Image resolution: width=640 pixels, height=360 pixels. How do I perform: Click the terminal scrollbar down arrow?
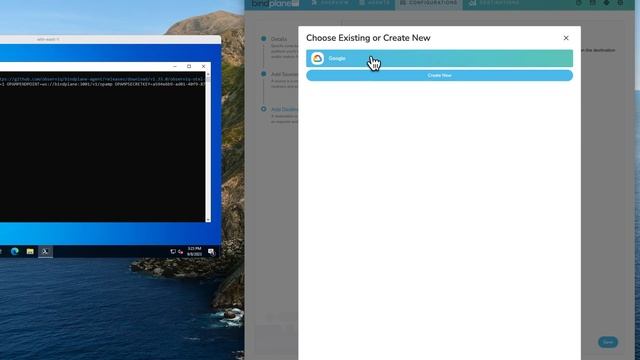(x=208, y=220)
